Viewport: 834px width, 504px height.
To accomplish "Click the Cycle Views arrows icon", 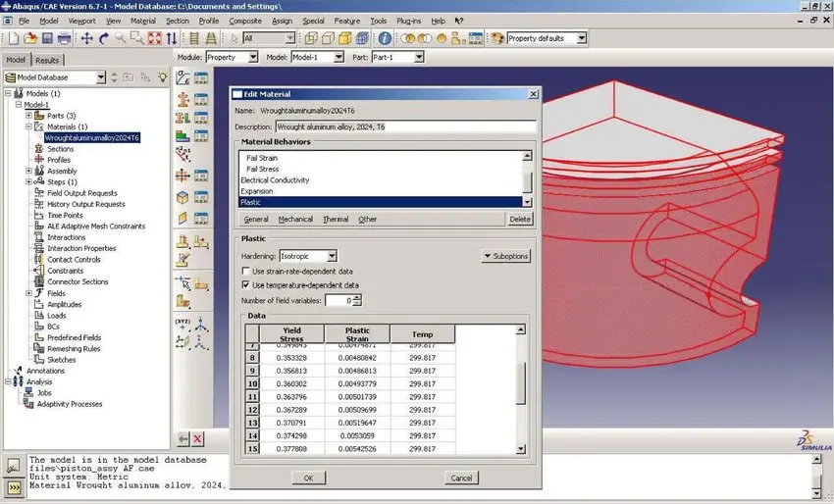I will [172, 38].
